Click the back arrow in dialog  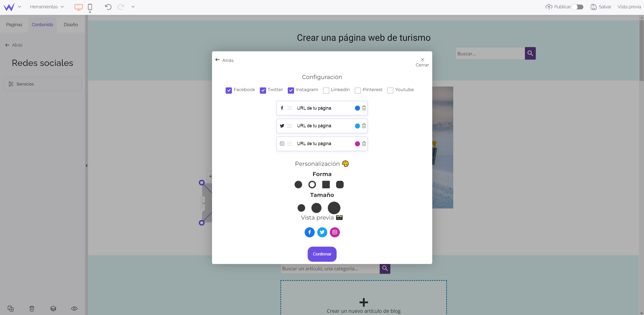coord(217,60)
